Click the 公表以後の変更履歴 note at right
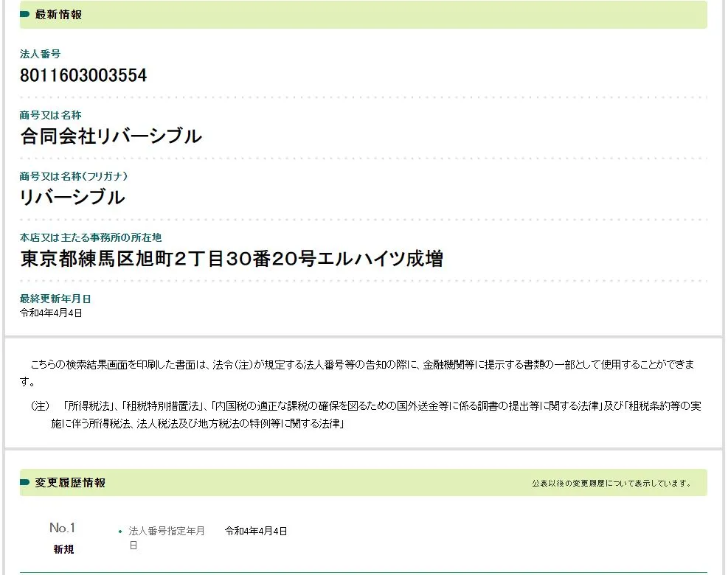The height and width of the screenshot is (575, 728). [x=611, y=484]
